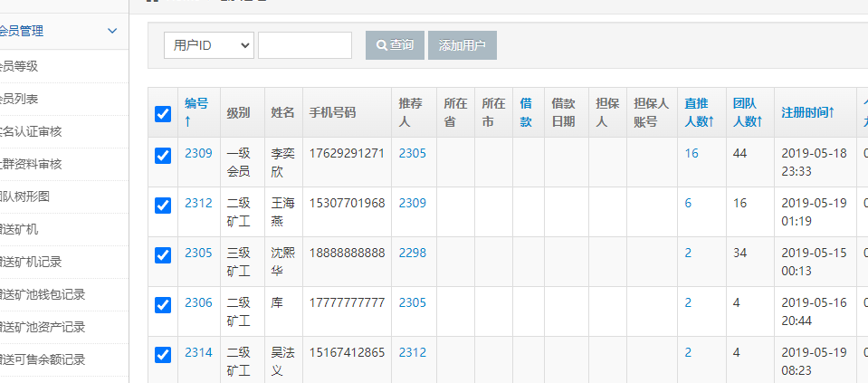Open referrer 2305 link in 李奕欣 row
Viewport: 868px width, 383px height.
click(x=413, y=153)
